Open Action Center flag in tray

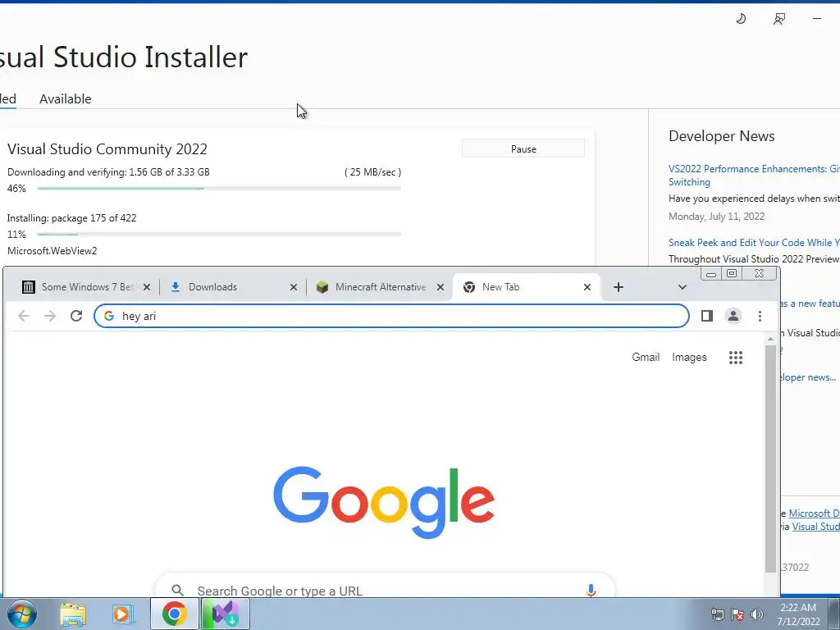click(x=737, y=614)
